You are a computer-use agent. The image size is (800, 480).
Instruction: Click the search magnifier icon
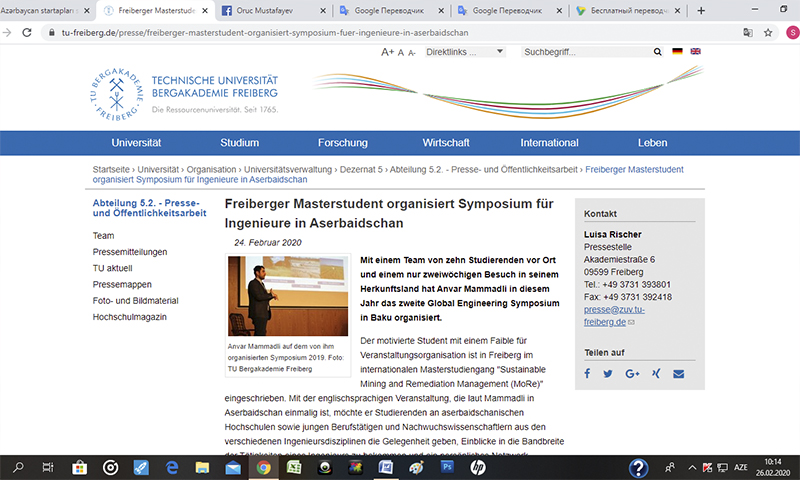coord(658,52)
